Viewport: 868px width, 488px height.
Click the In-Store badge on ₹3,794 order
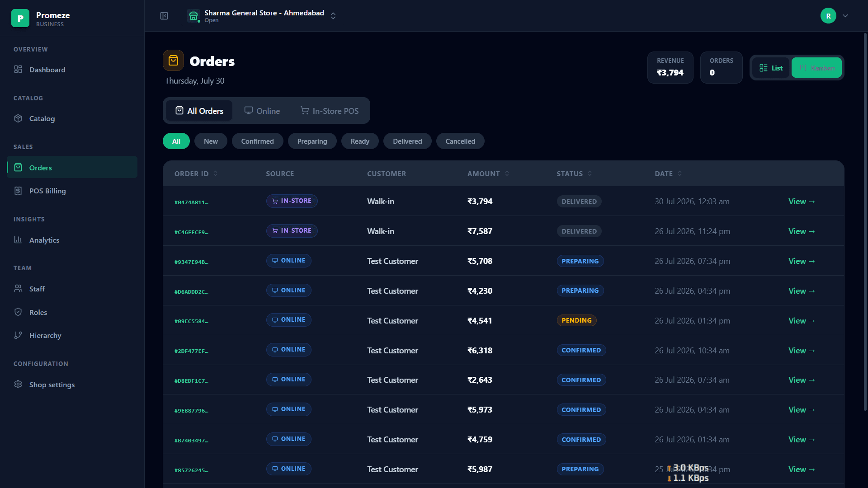point(292,201)
